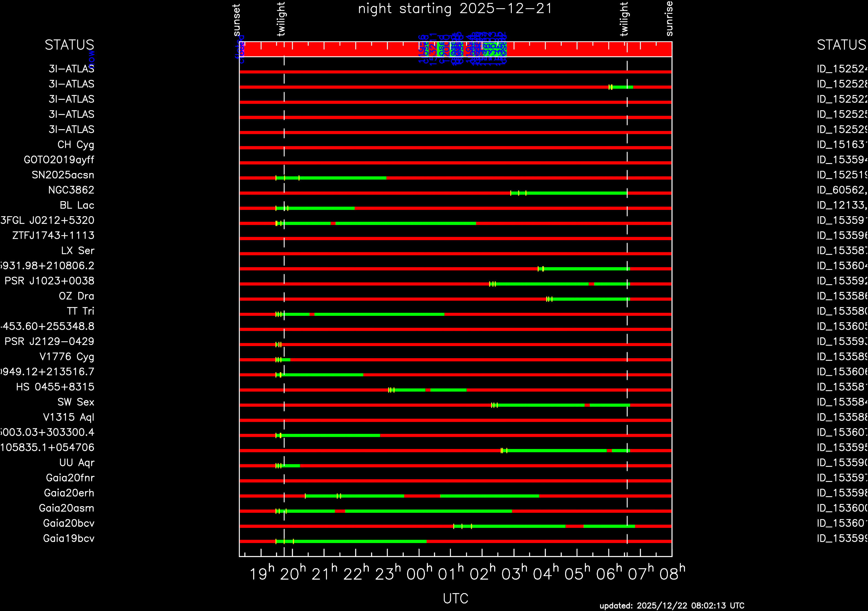Click the short green segment on V1776 Cyg row
Image resolution: width=868 pixels, height=611 pixels.
coord(286,360)
